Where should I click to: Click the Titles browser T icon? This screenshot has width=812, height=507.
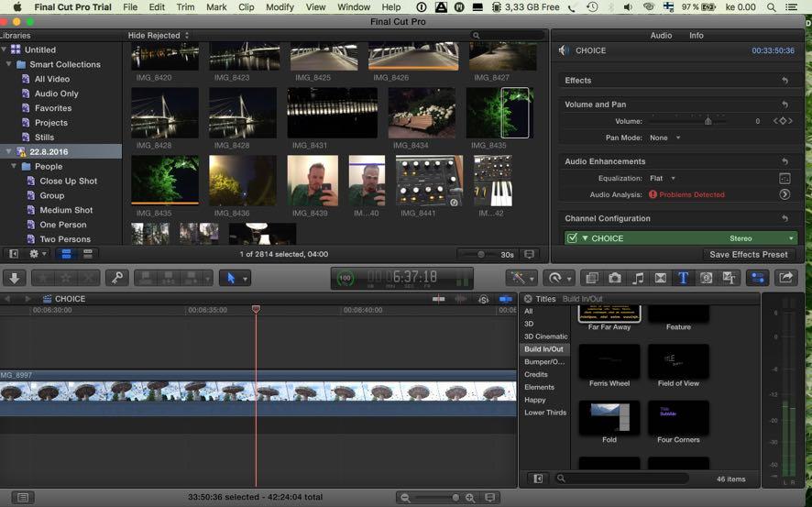pos(683,278)
